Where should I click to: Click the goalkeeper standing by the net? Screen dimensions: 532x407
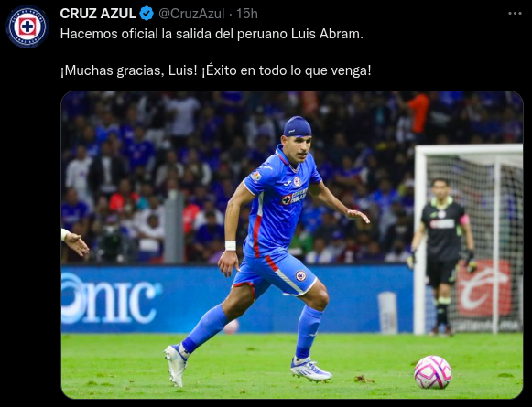[442, 256]
